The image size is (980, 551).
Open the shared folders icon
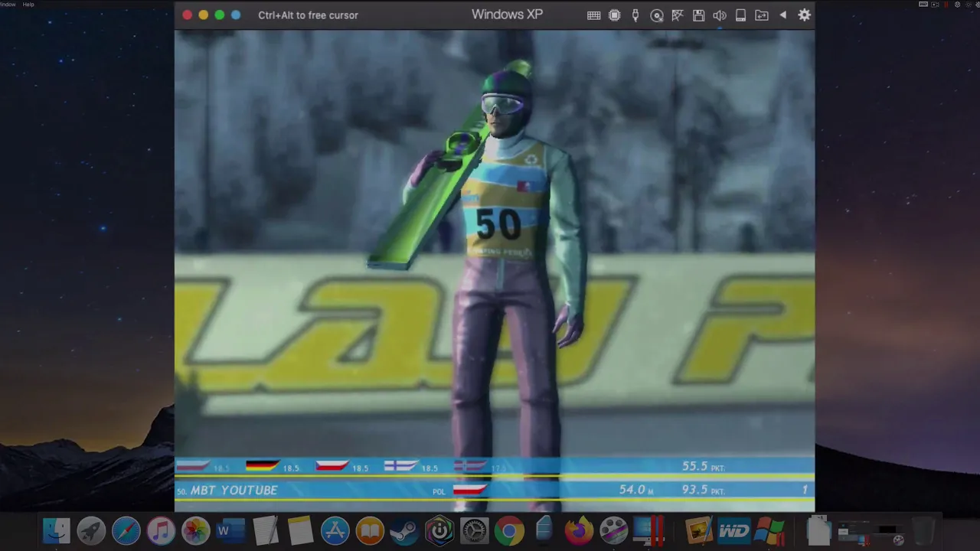tap(762, 15)
